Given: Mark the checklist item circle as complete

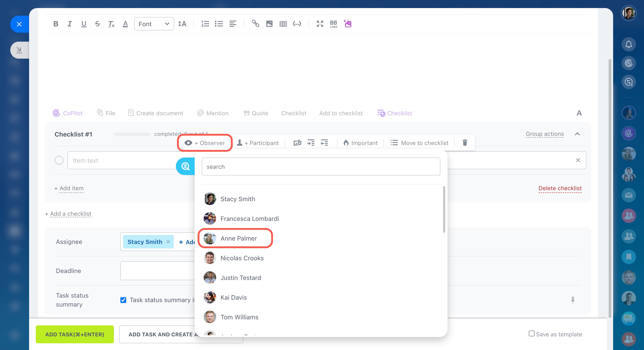Looking at the screenshot, I should (x=59, y=160).
